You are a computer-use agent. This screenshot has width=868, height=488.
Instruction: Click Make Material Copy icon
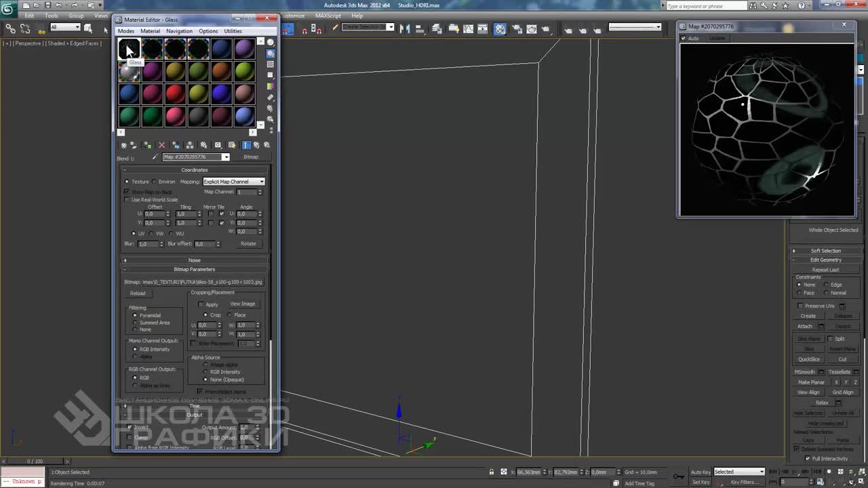[176, 145]
